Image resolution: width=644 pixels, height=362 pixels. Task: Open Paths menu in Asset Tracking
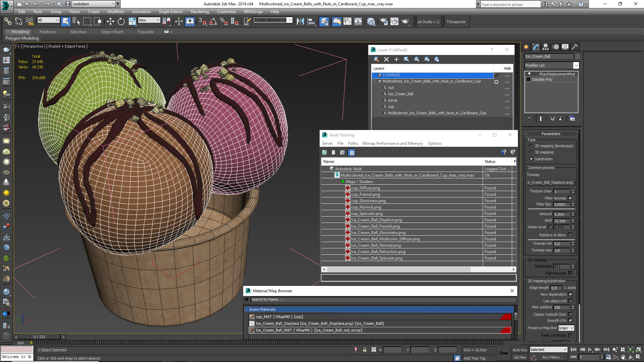point(353,143)
